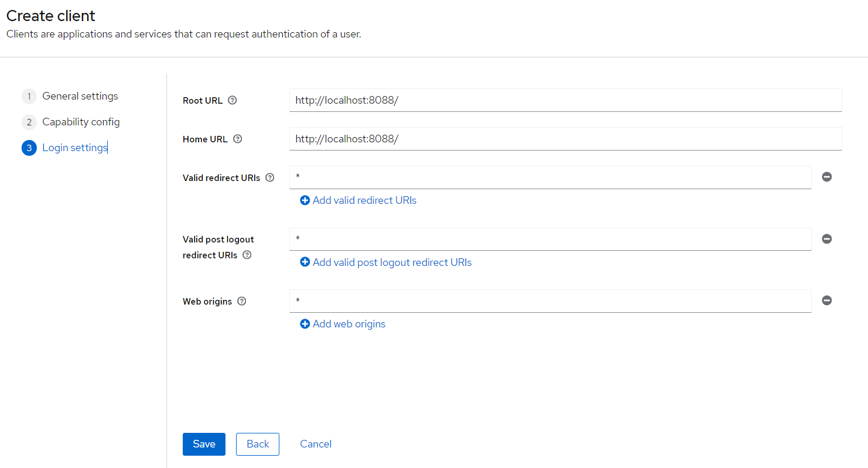The image size is (868, 468).
Task: Go to General settings step
Action: point(80,96)
